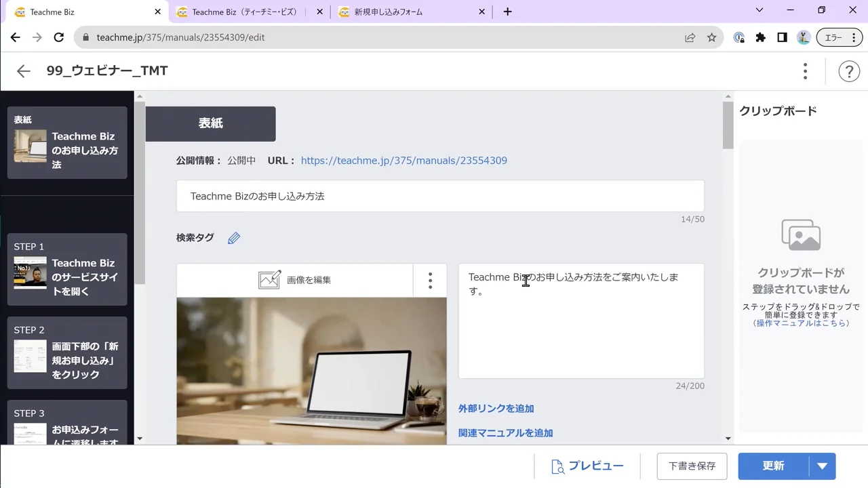Open a new browser tab
Screen dimensions: 868x488
click(507, 12)
